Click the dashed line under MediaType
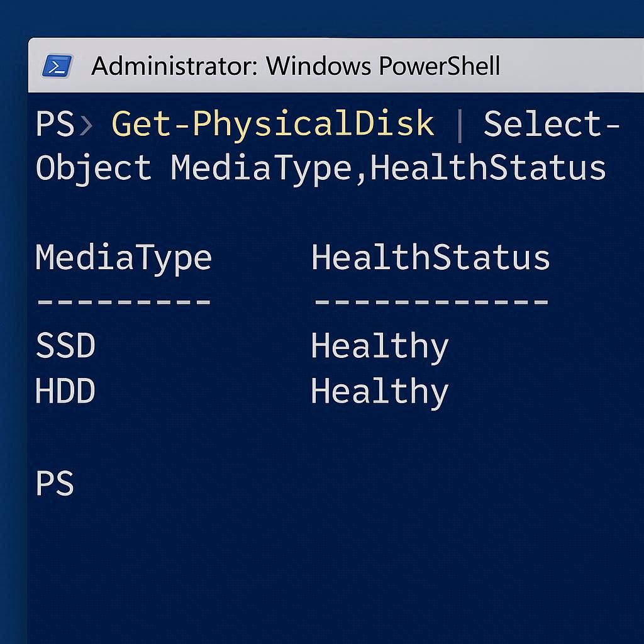Image resolution: width=644 pixels, height=644 pixels. pyautogui.click(x=123, y=302)
